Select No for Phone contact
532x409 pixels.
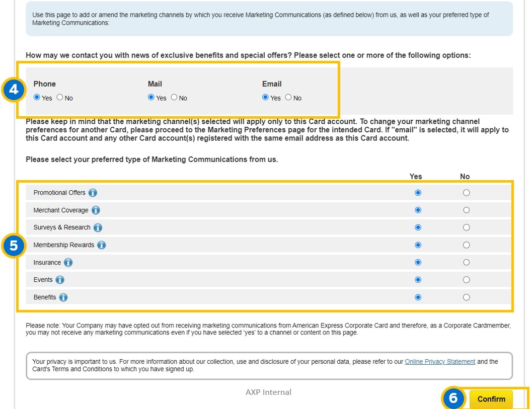(59, 98)
